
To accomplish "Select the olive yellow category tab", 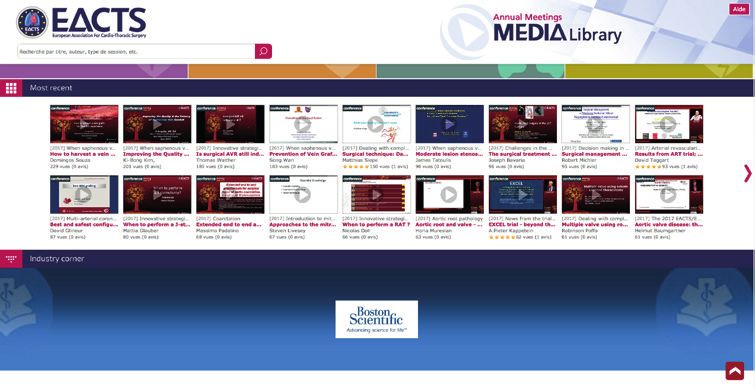I will point(659,71).
